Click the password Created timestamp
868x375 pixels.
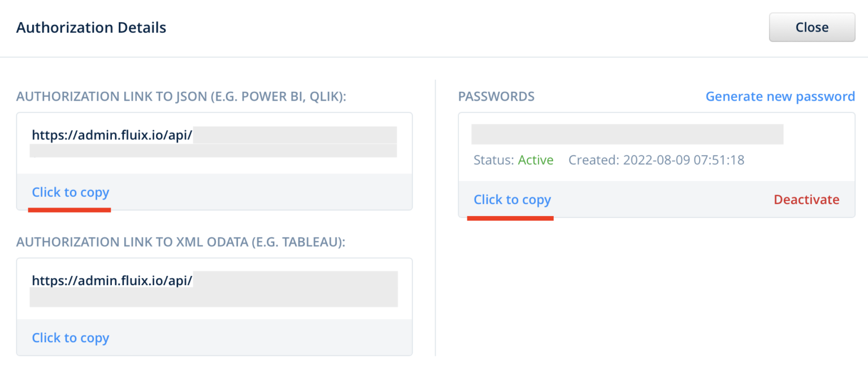(x=656, y=160)
